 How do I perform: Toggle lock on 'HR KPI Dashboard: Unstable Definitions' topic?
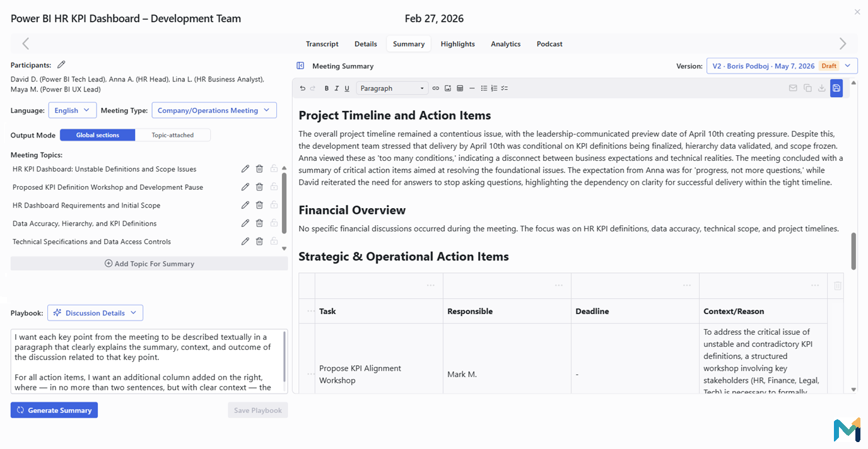[x=274, y=168]
